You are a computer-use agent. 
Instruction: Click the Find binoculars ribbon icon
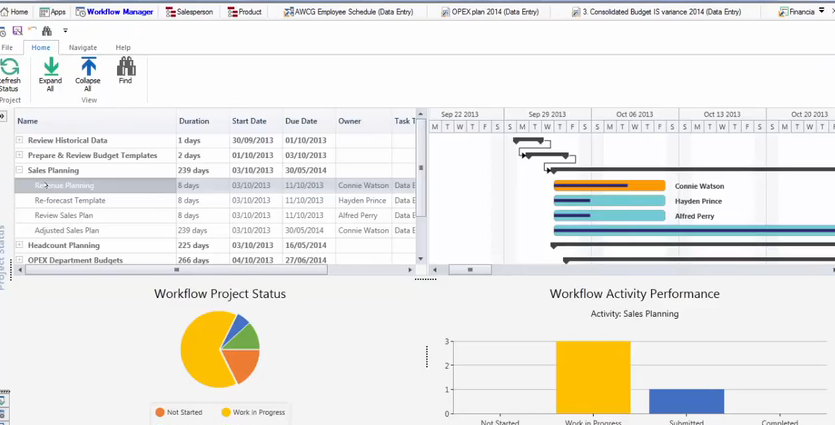(126, 67)
